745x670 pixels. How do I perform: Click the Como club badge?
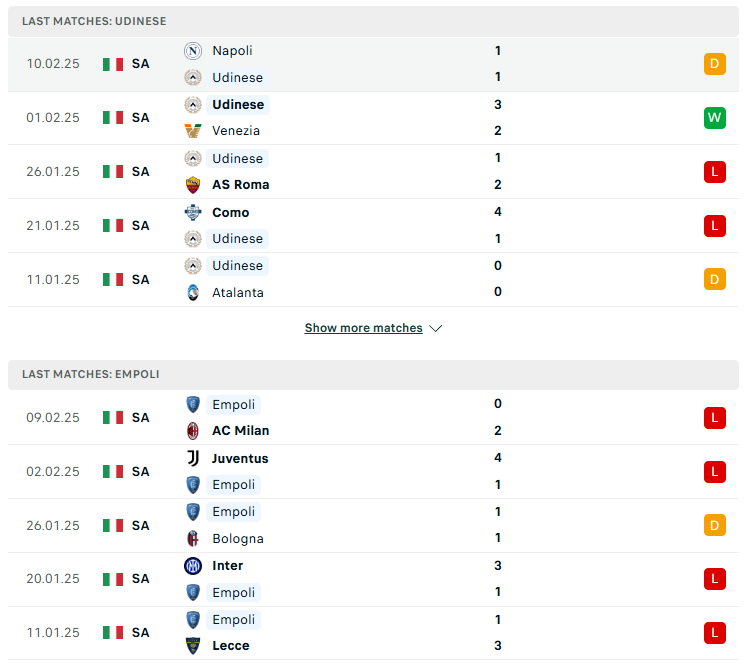pyautogui.click(x=193, y=212)
